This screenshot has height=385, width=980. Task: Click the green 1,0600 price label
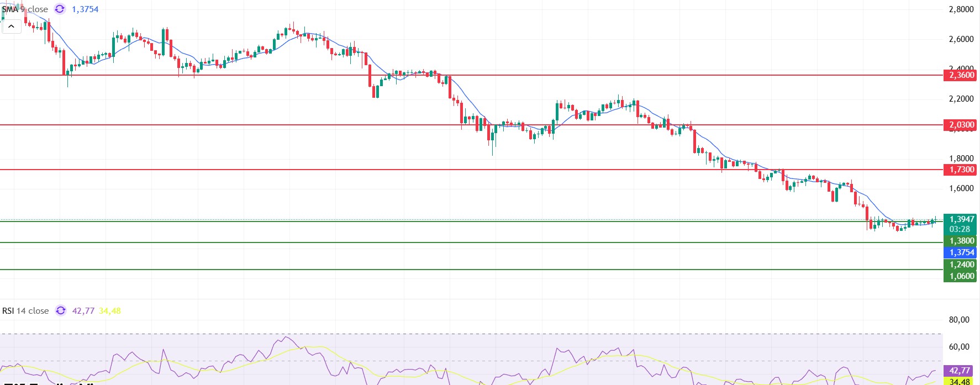pyautogui.click(x=961, y=276)
